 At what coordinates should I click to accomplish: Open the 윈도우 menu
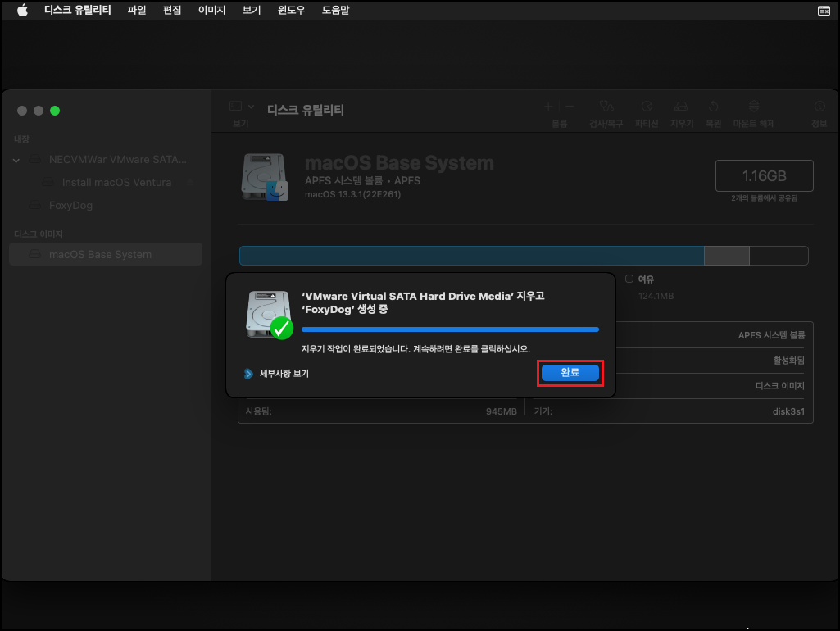pyautogui.click(x=291, y=10)
